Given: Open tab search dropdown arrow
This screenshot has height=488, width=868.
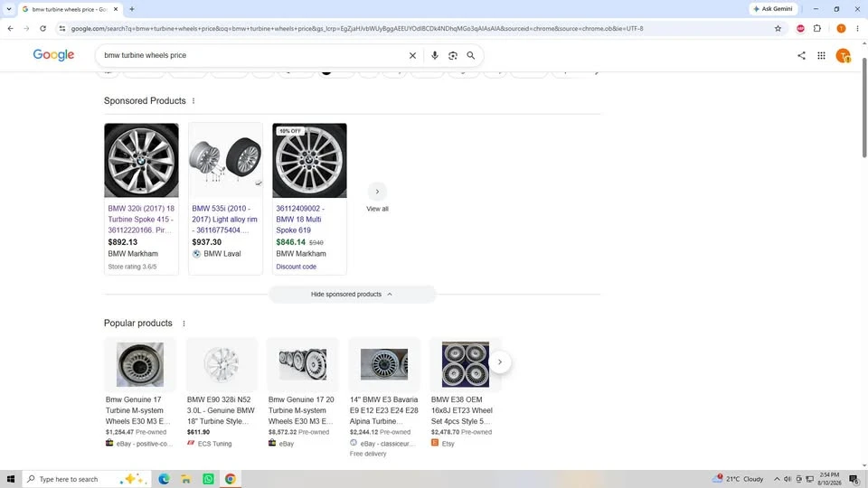Looking at the screenshot, I should (x=9, y=9).
